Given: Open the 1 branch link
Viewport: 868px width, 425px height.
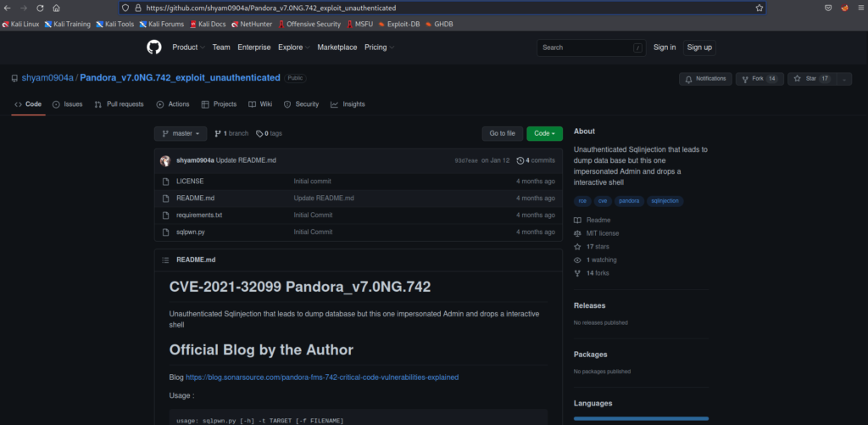Looking at the screenshot, I should click(x=231, y=133).
